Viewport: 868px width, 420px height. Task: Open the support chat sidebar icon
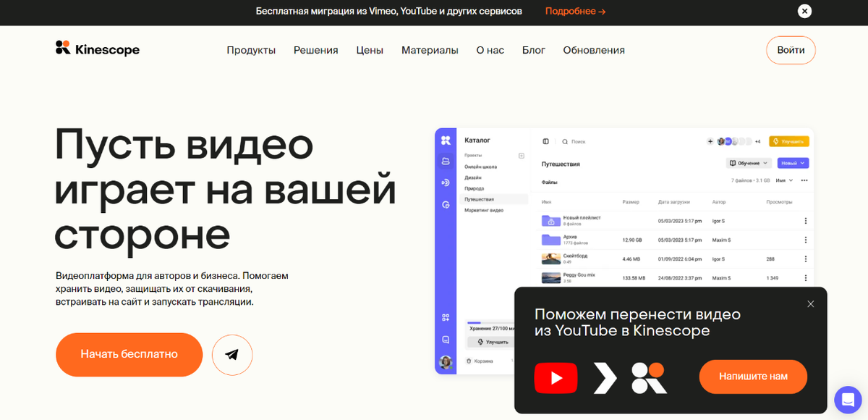446,340
